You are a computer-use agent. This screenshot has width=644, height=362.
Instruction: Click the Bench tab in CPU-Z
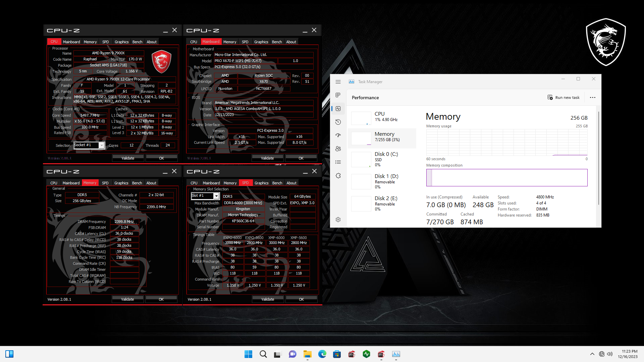coord(137,42)
